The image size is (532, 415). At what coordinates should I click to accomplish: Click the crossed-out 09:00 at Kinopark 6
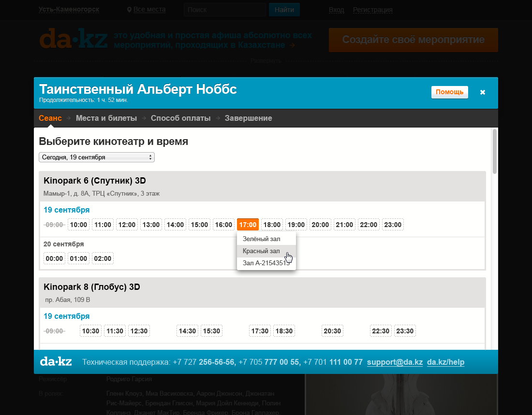(54, 225)
